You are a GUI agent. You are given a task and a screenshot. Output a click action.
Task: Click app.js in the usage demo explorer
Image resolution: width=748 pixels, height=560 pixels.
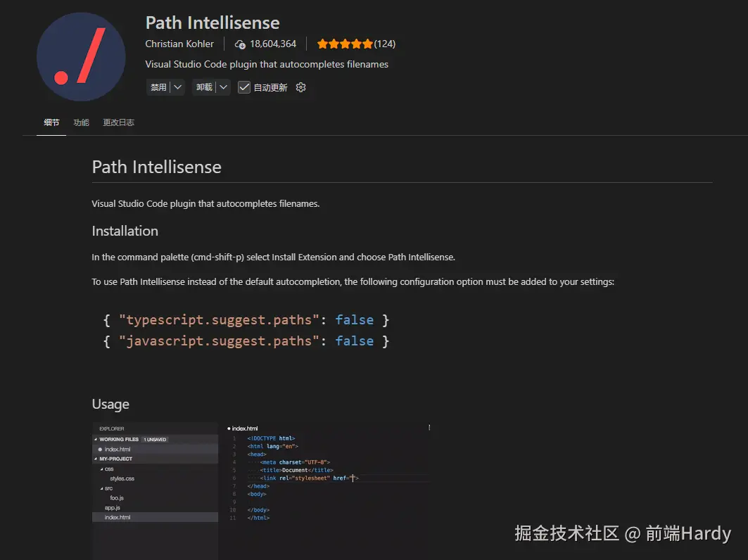coord(113,508)
